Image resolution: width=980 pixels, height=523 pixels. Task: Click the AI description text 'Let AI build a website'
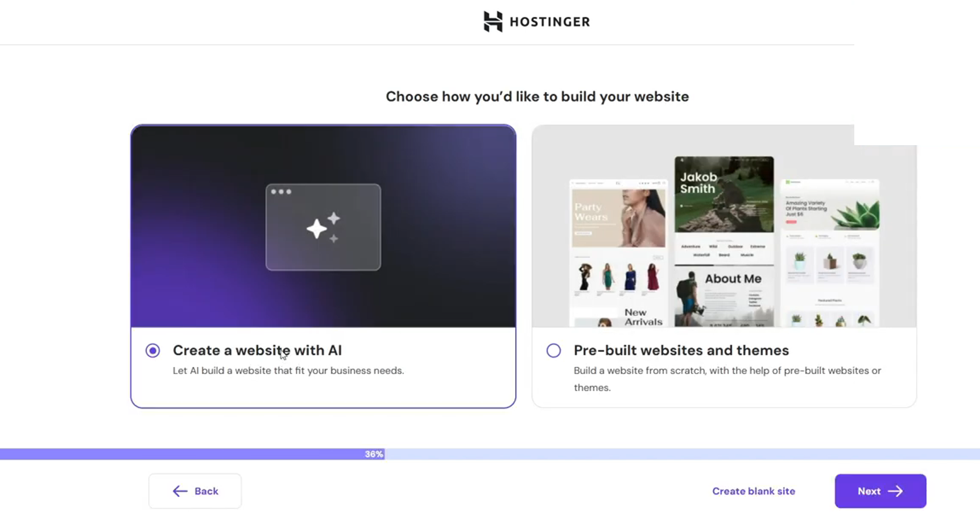point(288,370)
